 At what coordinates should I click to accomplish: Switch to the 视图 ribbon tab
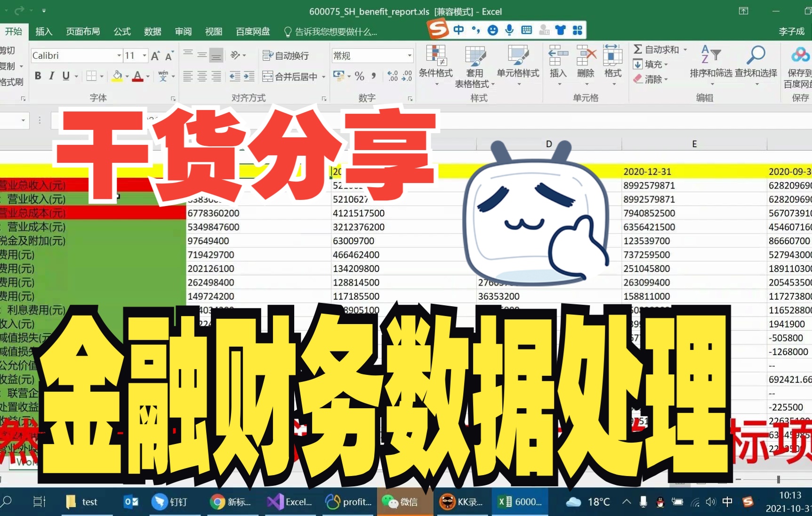[213, 31]
